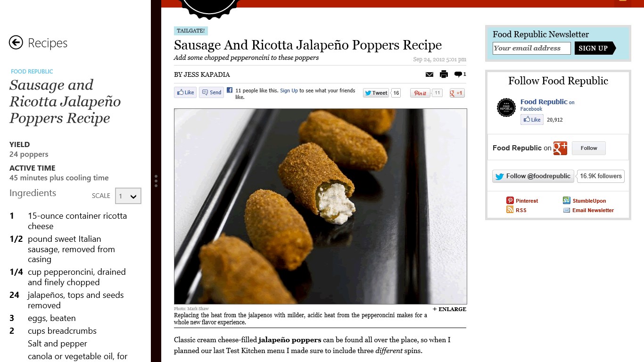Viewport: 644px width, 362px height.
Task: Click the Like button under the byline
Action: pos(185,92)
